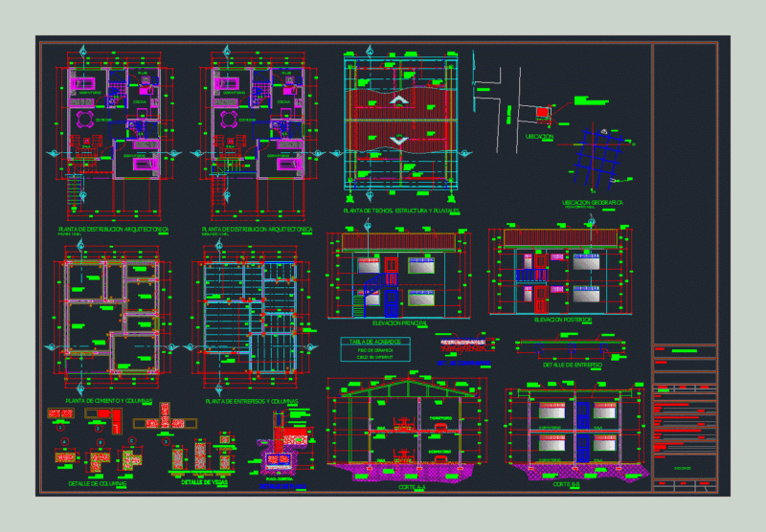Screen dimensions: 766x532
Task: Click the PISO DE CERAMICA table row
Action: click(375, 350)
